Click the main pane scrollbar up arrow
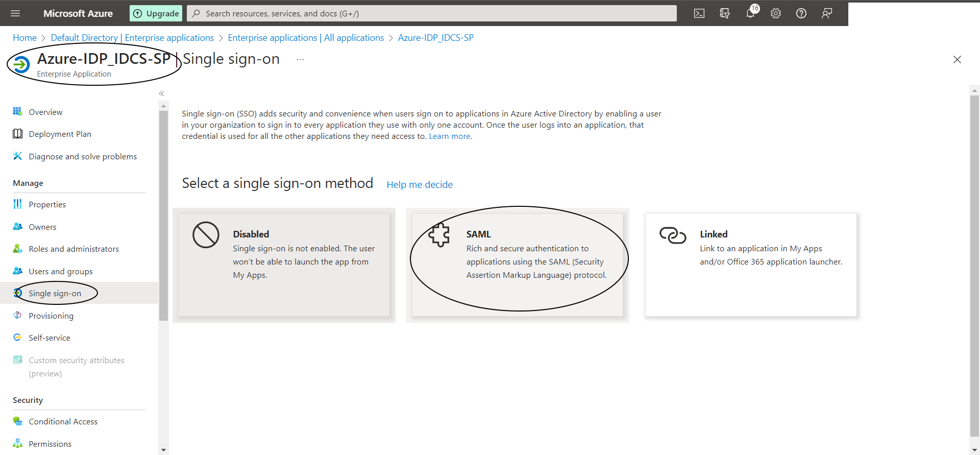This screenshot has width=980, height=455. pos(974,90)
